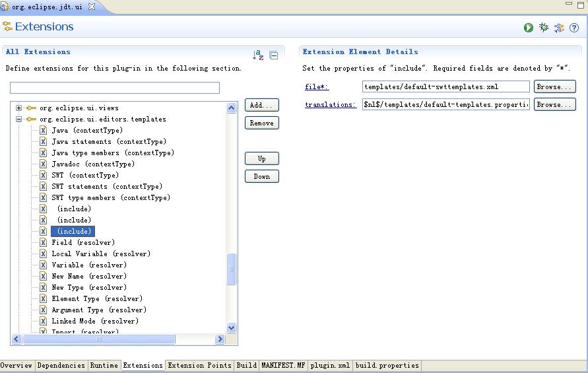Browse for the translations field value
The image size is (588, 373).
click(554, 105)
